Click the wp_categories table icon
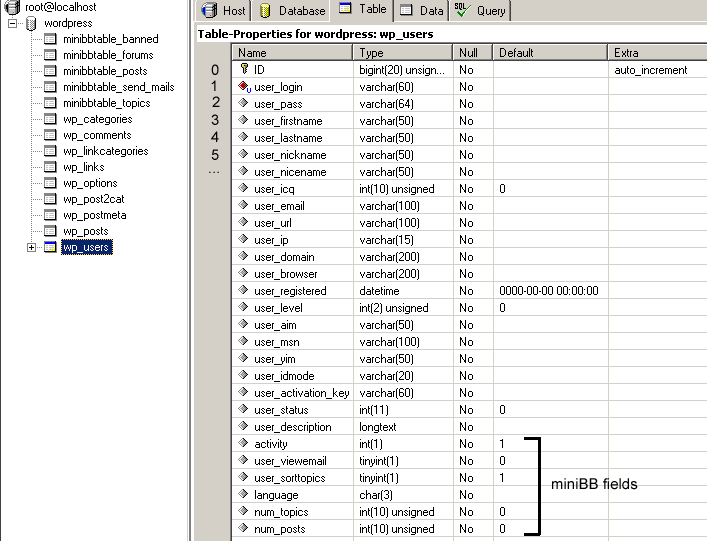 pos(50,119)
